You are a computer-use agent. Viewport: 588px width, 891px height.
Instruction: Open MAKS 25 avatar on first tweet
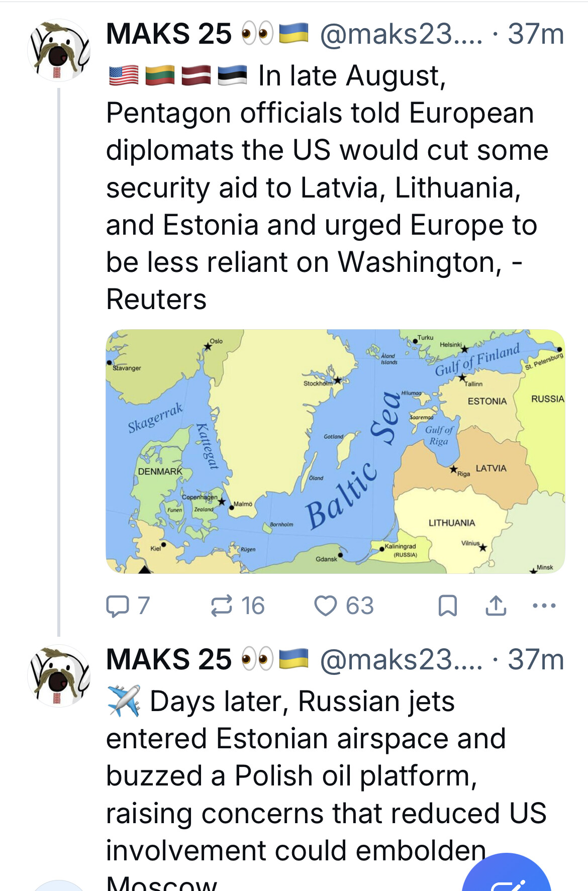point(59,51)
